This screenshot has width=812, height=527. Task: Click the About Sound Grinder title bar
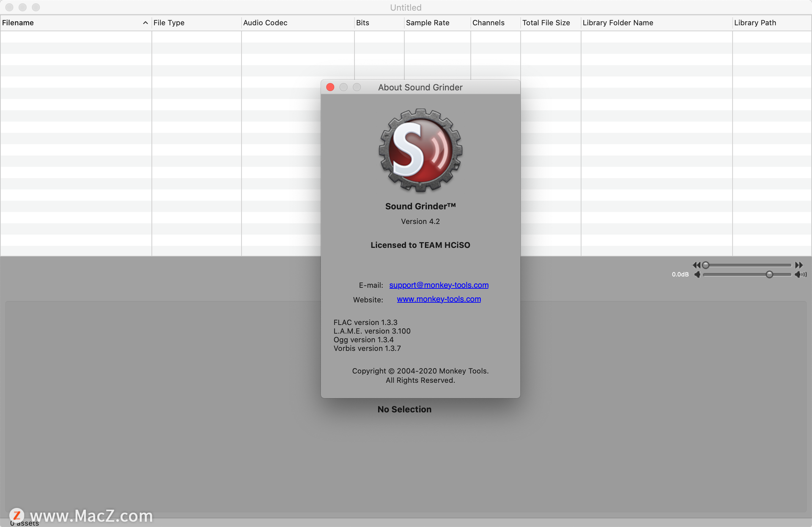point(420,87)
